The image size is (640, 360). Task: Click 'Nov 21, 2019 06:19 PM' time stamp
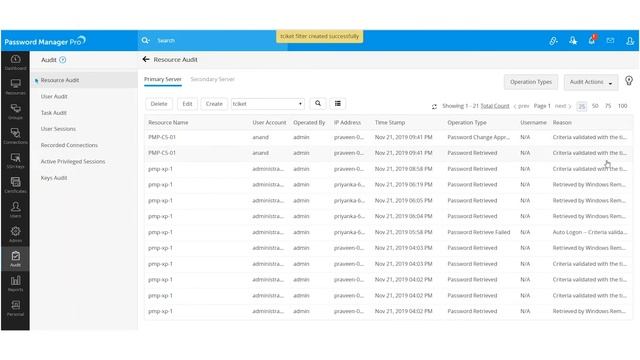click(x=403, y=184)
